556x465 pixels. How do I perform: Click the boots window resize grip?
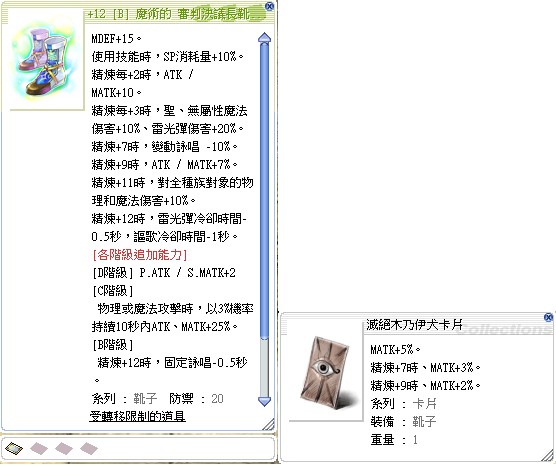268,424
